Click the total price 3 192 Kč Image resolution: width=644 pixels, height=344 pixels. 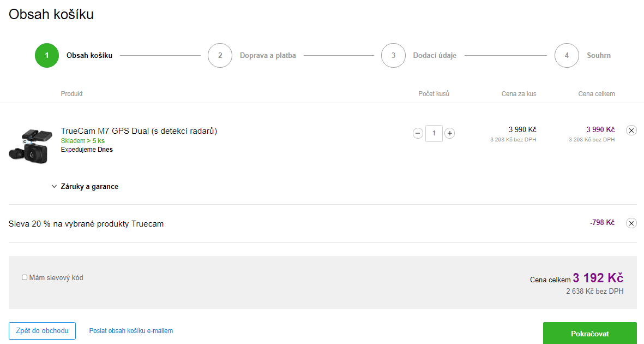pyautogui.click(x=598, y=278)
